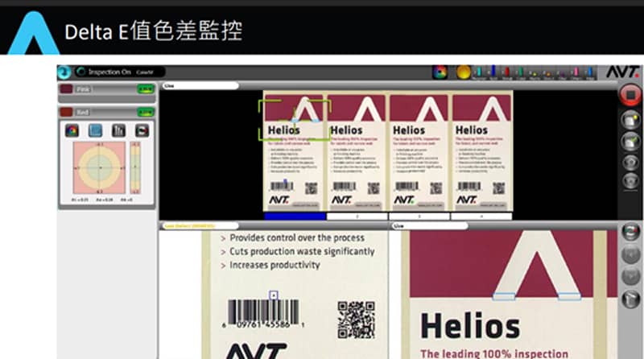644x359 pixels.
Task: Select label lane 2 below preview
Action: 357,217
